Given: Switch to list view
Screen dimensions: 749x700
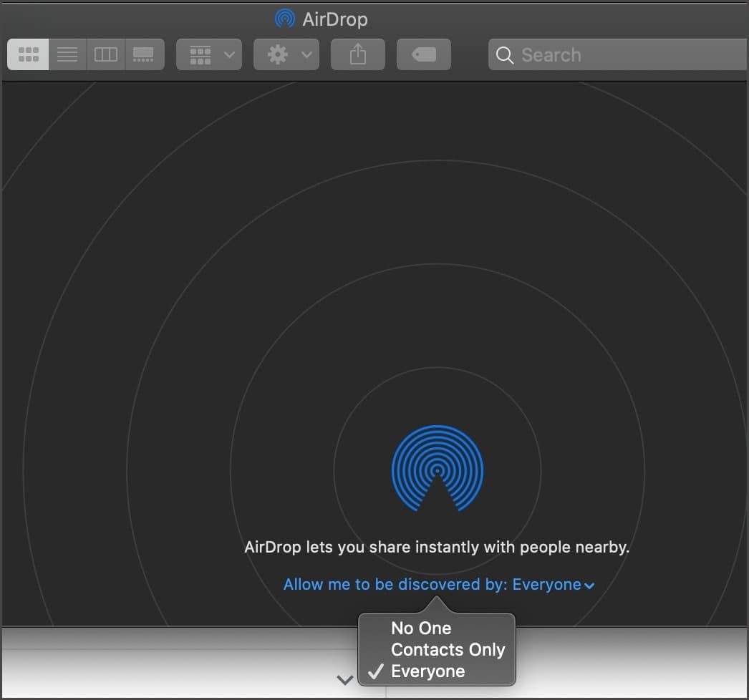Looking at the screenshot, I should pyautogui.click(x=67, y=54).
